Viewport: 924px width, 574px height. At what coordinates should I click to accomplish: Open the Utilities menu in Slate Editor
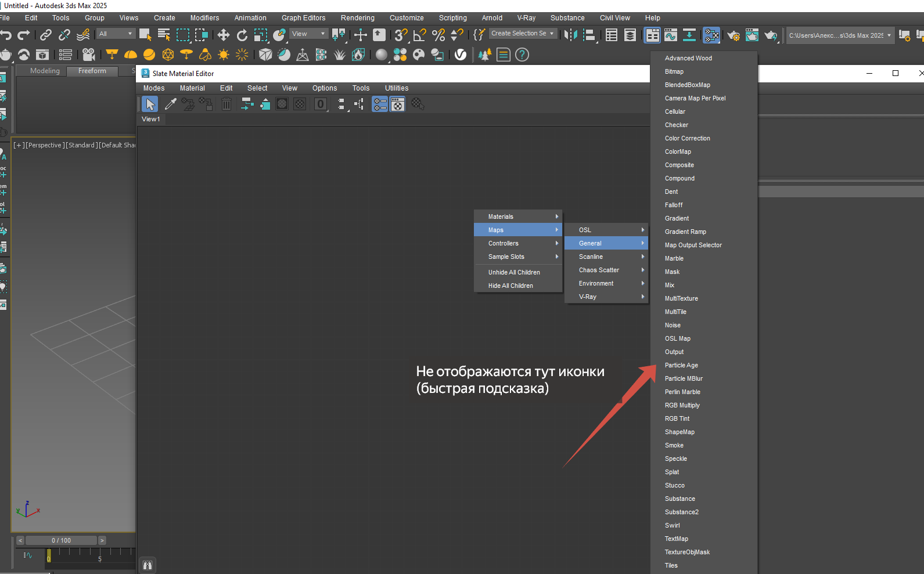coord(397,88)
